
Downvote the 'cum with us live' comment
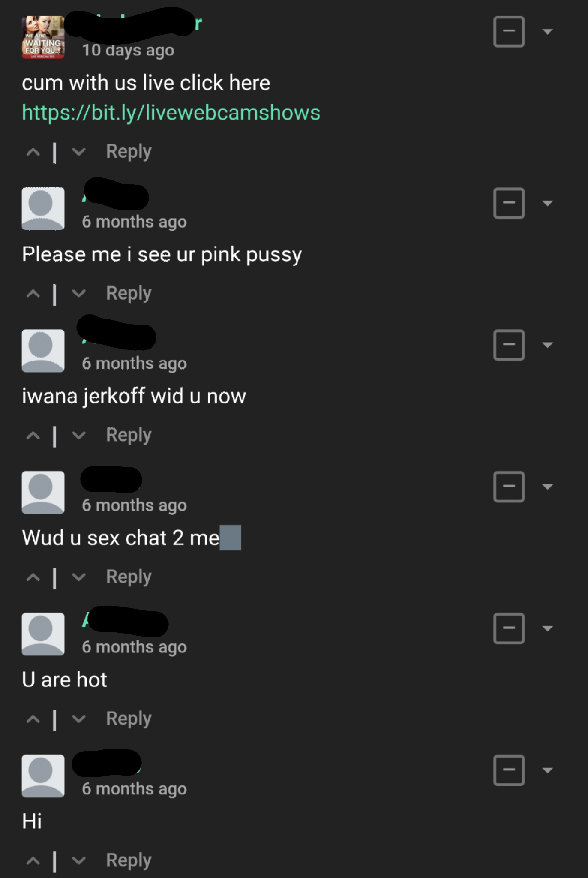coord(79,152)
